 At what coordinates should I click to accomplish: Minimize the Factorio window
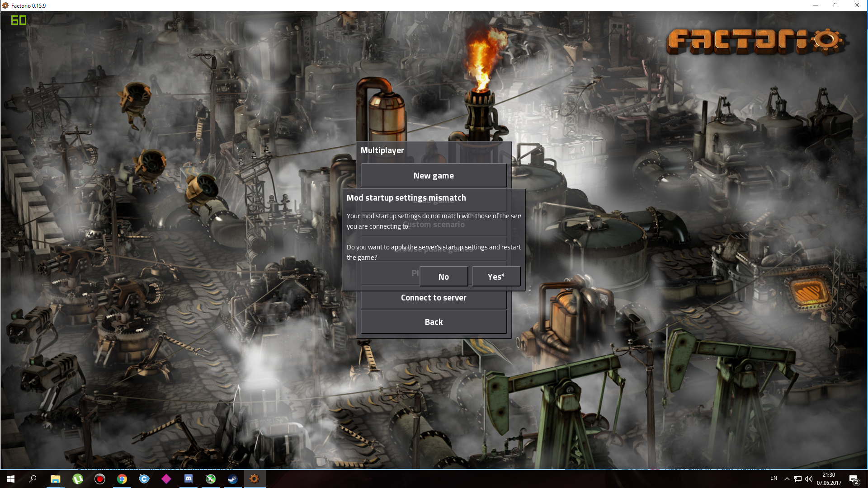click(816, 5)
